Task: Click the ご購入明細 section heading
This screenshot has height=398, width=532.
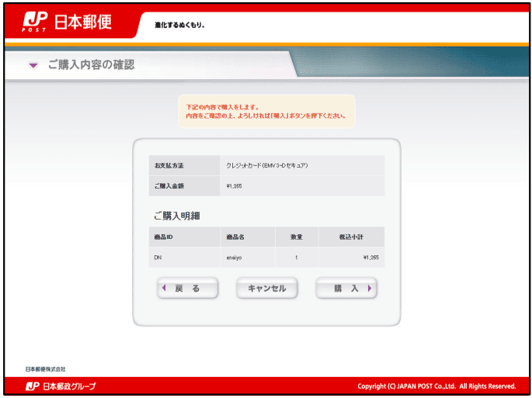Action: point(177,216)
